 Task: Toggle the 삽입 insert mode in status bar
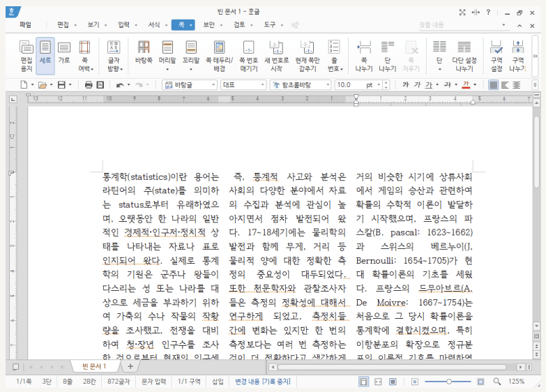pos(218,382)
